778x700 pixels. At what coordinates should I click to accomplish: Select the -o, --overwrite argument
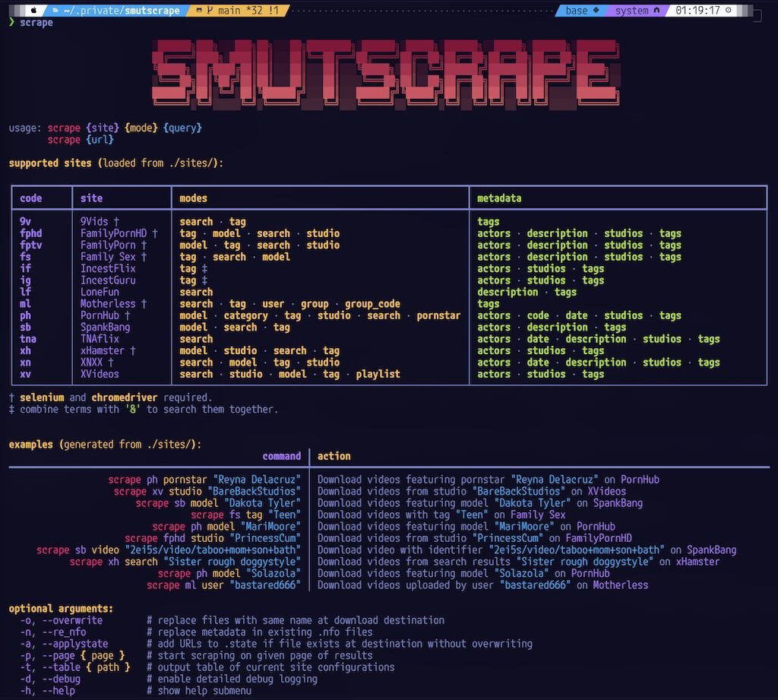(x=61, y=620)
